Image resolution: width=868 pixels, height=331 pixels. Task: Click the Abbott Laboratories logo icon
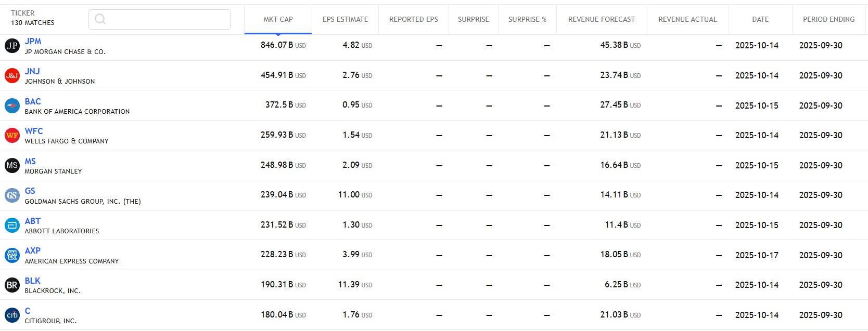[12, 226]
